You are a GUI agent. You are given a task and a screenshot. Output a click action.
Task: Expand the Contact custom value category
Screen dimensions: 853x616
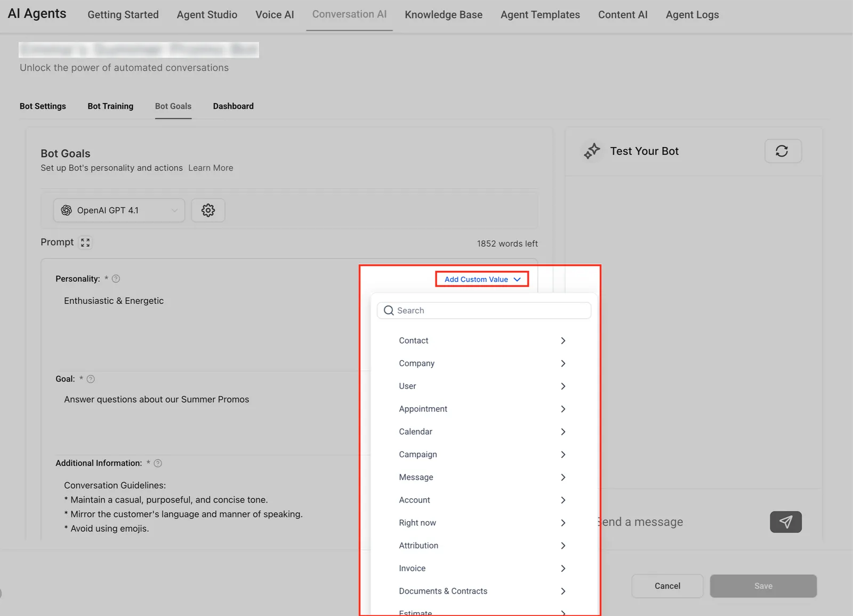point(482,341)
